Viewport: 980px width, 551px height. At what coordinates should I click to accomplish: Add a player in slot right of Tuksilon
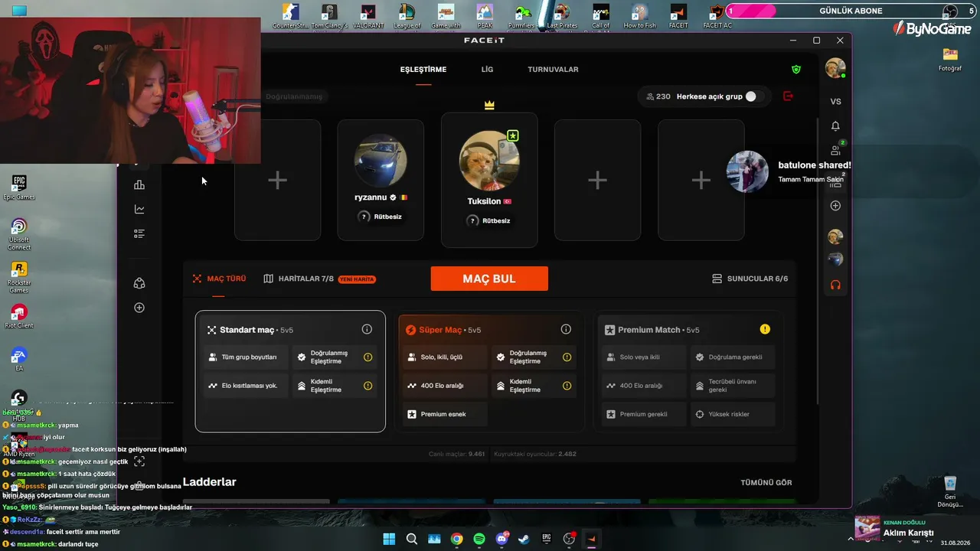(597, 180)
